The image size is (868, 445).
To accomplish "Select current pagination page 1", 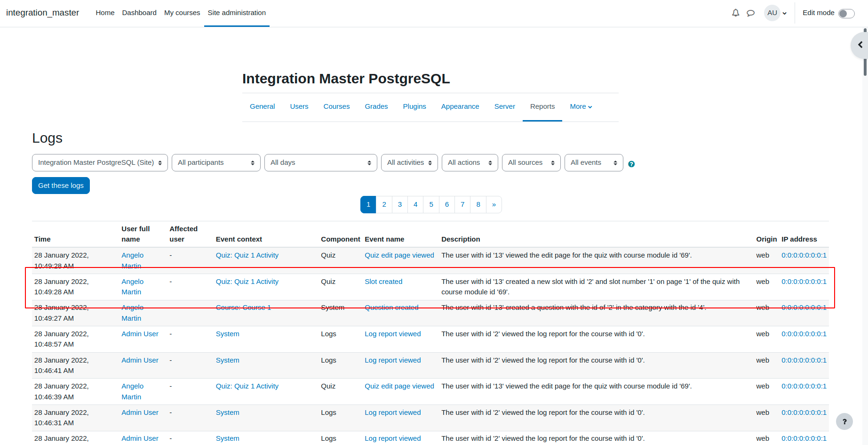I will [368, 204].
